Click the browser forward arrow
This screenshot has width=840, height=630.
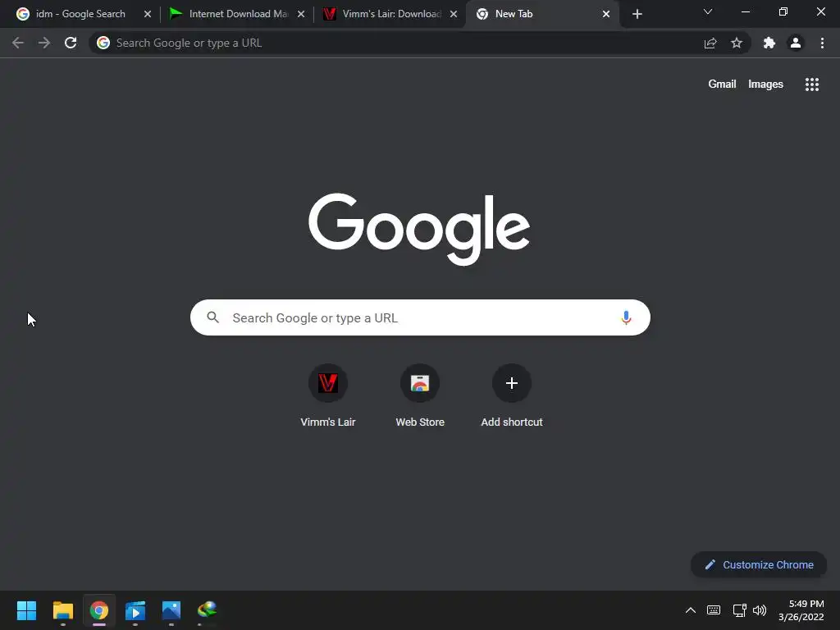(x=44, y=43)
